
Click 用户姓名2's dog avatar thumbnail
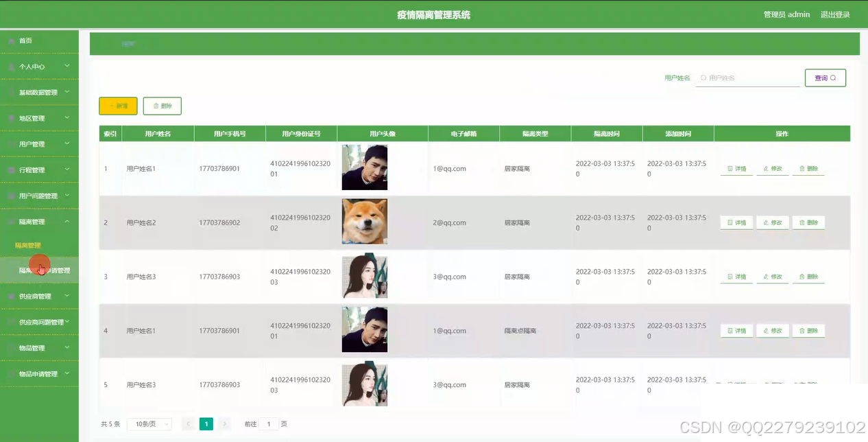364,221
